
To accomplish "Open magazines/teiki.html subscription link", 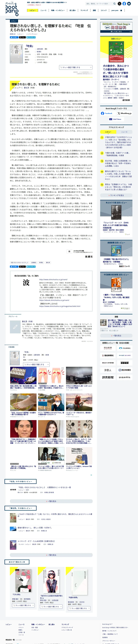I will 60,306.
